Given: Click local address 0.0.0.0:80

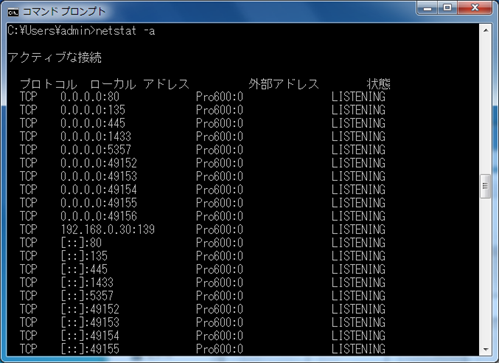Looking at the screenshot, I should [90, 97].
